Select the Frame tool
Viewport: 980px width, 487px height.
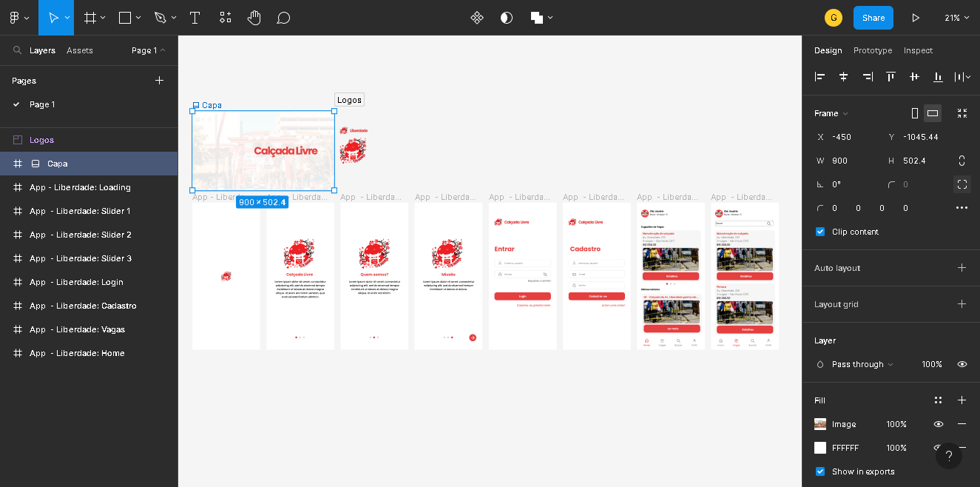click(89, 18)
